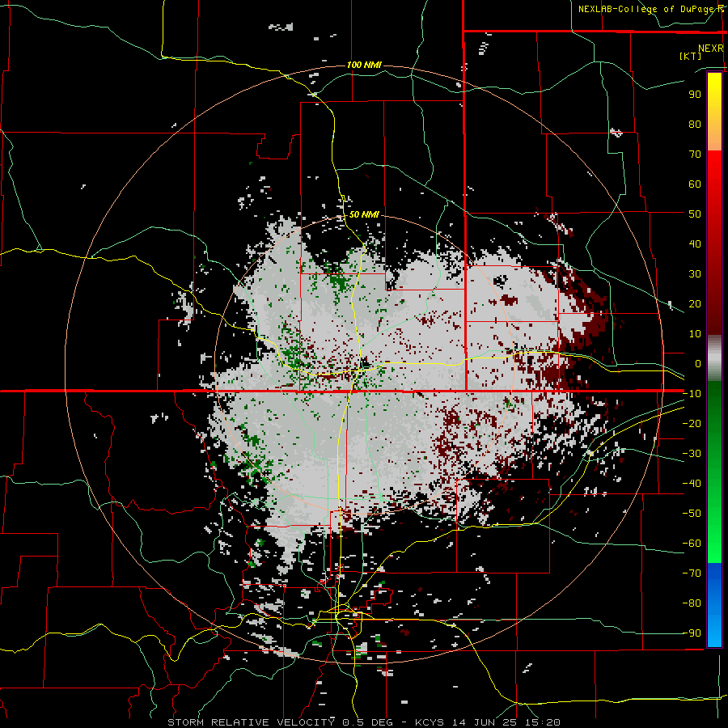This screenshot has width=728, height=728.
Task: Click the positive 20 scale value
Action: point(695,304)
